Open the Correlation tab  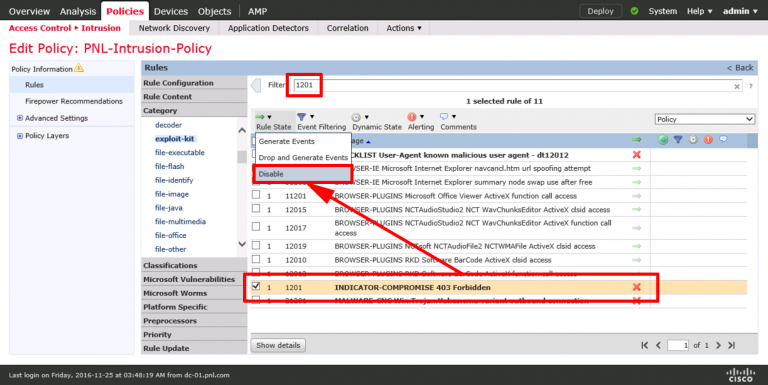pos(347,28)
